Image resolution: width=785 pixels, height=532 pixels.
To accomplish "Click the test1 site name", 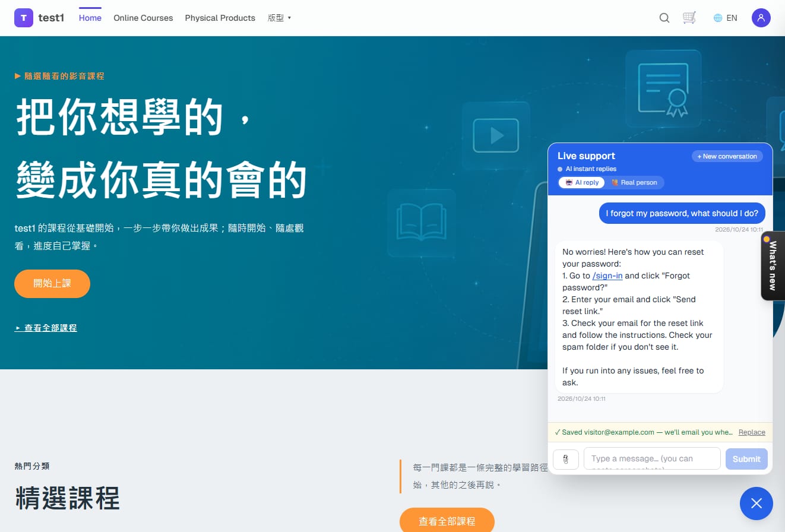I will (x=51, y=18).
